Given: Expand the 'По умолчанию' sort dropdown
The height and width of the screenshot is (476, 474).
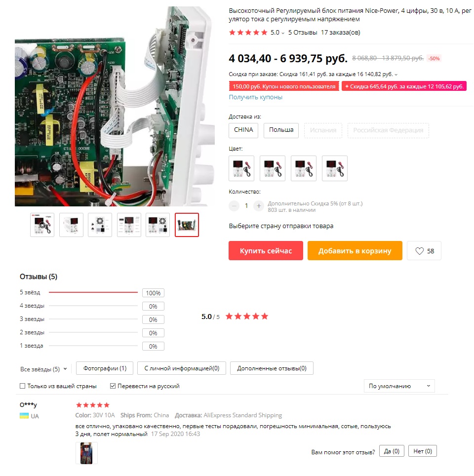Looking at the screenshot, I should 399,386.
